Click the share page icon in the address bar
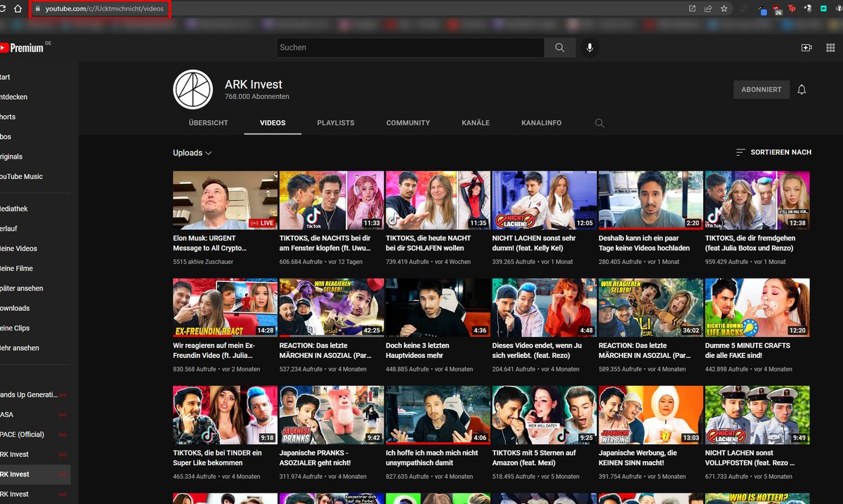This screenshot has width=843, height=504. point(708,8)
